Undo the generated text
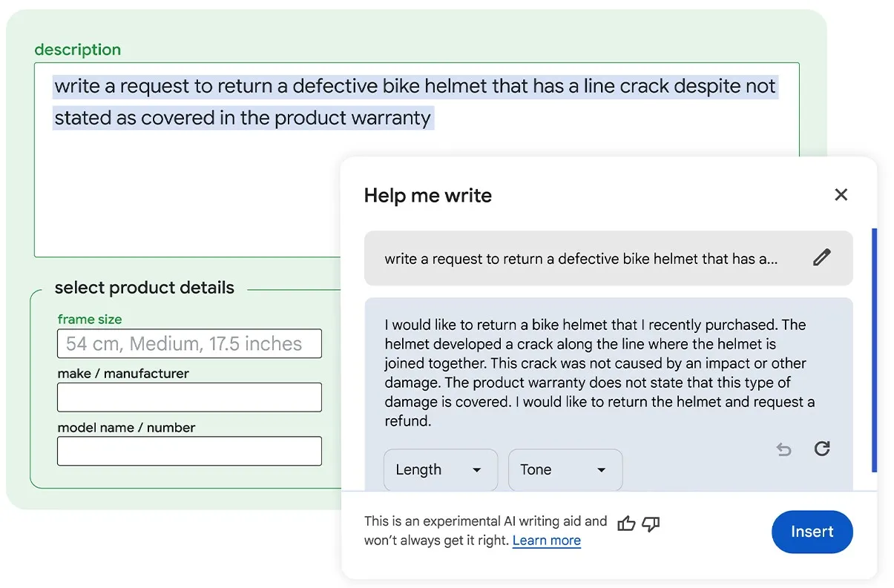This screenshot has width=894, height=588. (x=783, y=448)
